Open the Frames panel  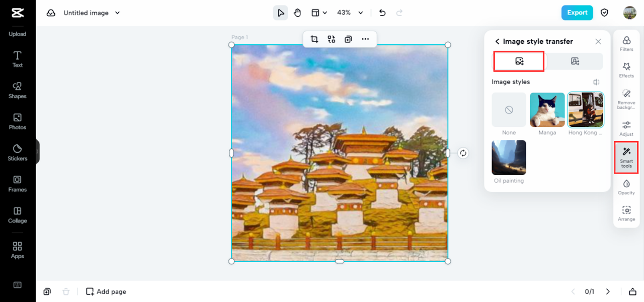18,184
